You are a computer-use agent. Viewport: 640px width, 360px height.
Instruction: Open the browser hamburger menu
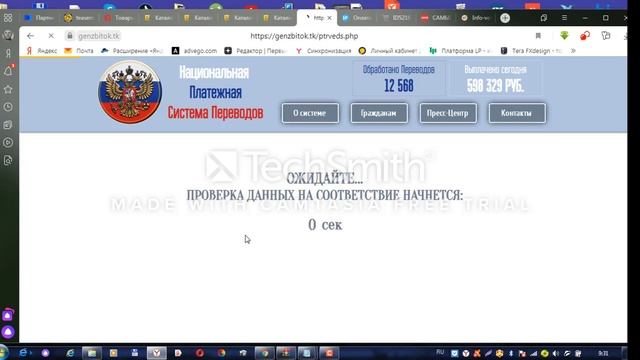point(564,18)
